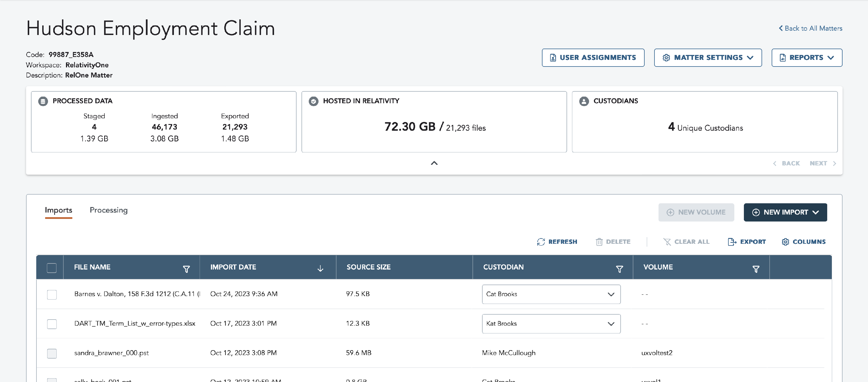Select the sandra_brawner_000.pst row checkbox

(52, 353)
